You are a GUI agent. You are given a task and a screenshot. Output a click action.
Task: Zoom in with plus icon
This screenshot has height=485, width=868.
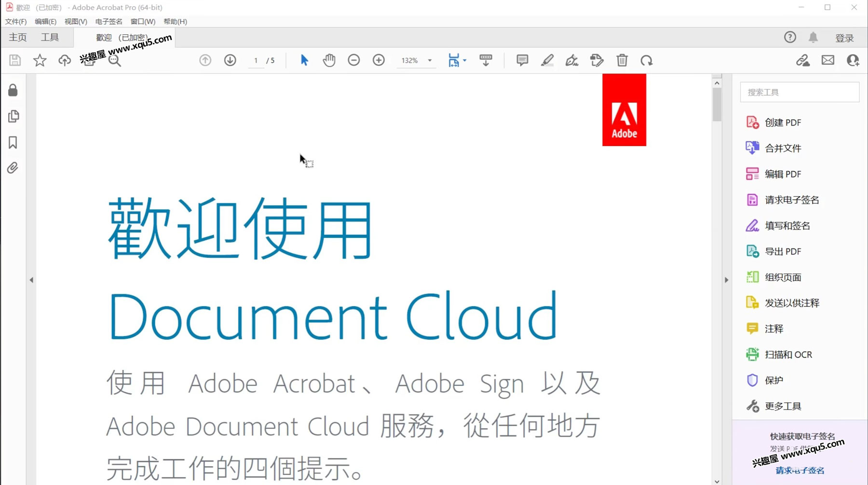click(x=379, y=60)
